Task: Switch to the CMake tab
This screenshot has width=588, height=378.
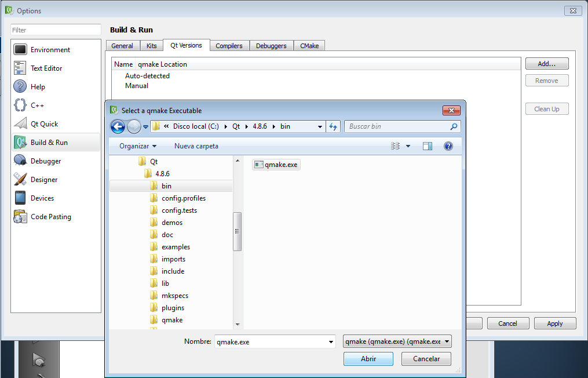Action: click(x=309, y=46)
